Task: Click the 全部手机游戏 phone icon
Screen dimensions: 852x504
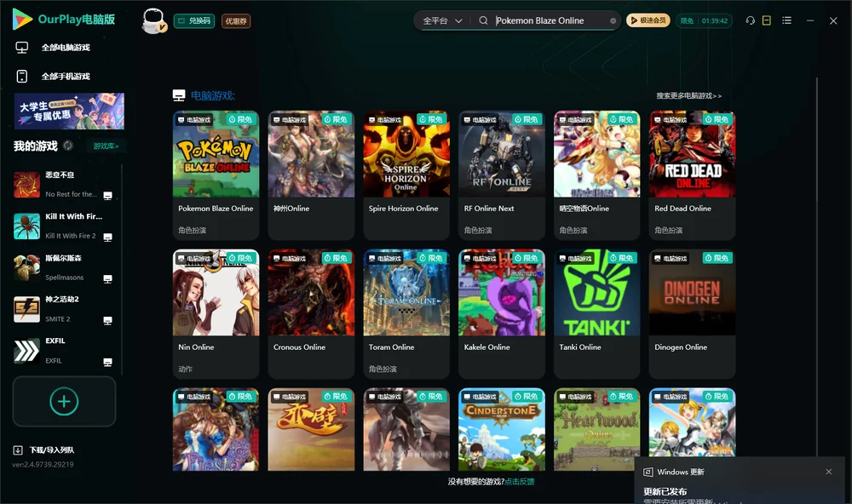Action: point(22,76)
